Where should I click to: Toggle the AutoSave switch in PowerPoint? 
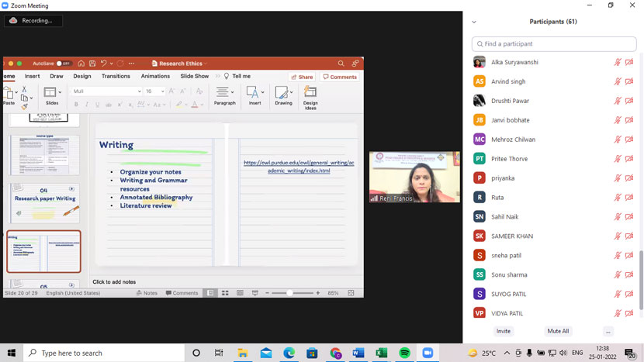click(x=64, y=64)
